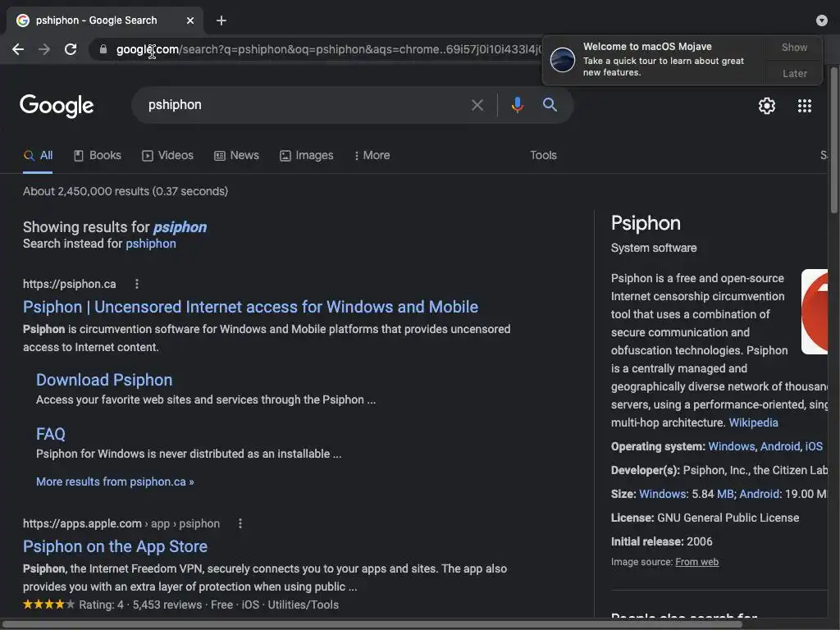Open the Download Psiphon link

[104, 380]
